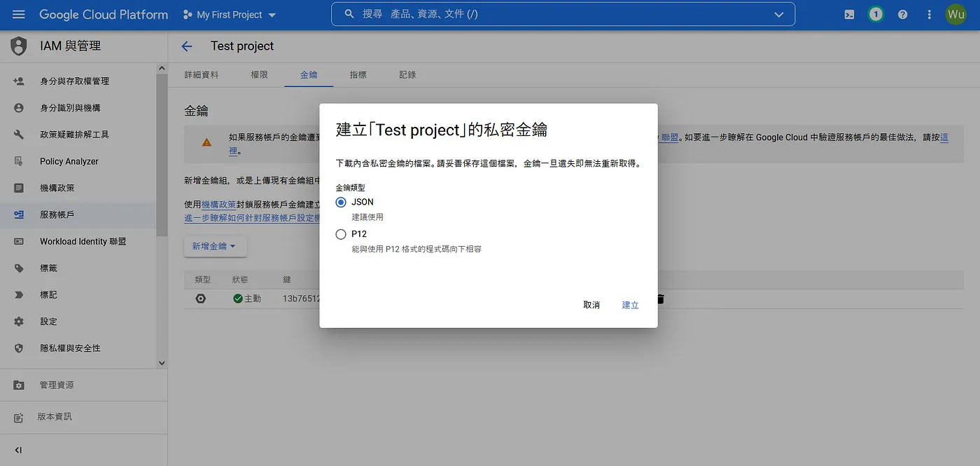This screenshot has height=466, width=980.
Task: Open the hamburger navigation menu
Action: coord(19,15)
